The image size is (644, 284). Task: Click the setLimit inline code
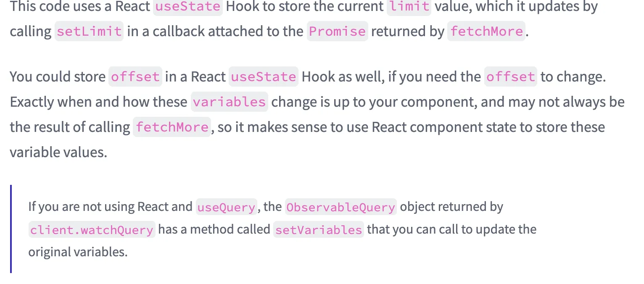tap(89, 32)
